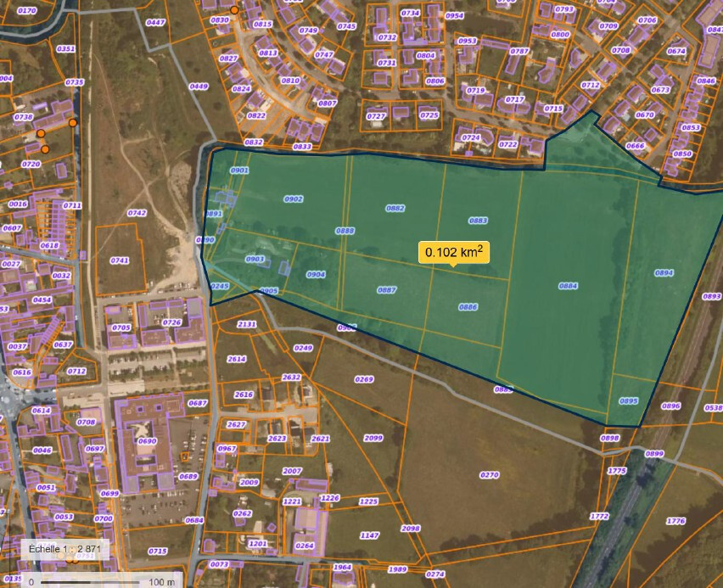723x588 pixels.
Task: Click the Échelle 1 : 2 871 scale box
Action: tap(64, 549)
